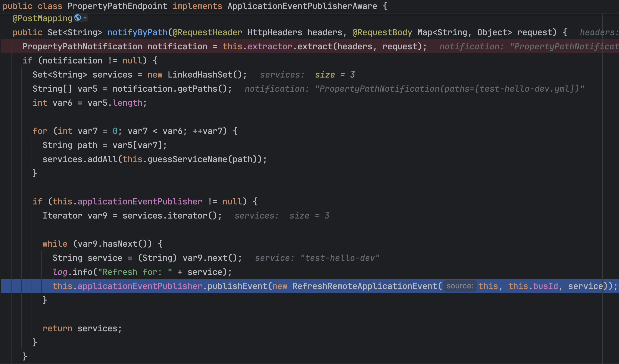Open the dropdown chevron after the @PostMapping globe

[x=85, y=18]
